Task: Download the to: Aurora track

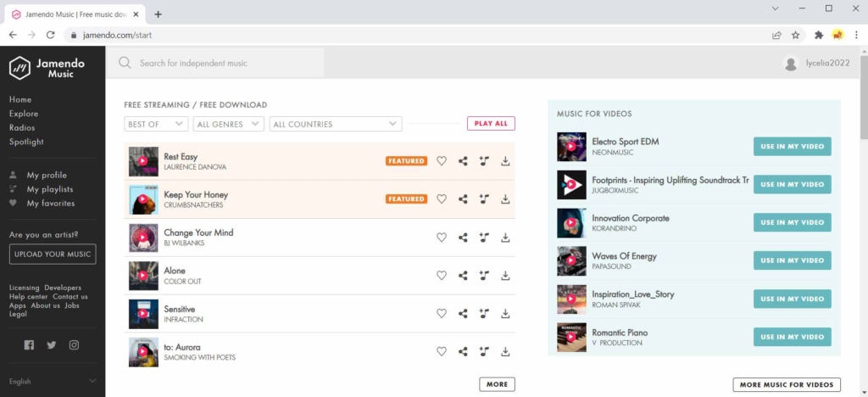Action: click(505, 351)
